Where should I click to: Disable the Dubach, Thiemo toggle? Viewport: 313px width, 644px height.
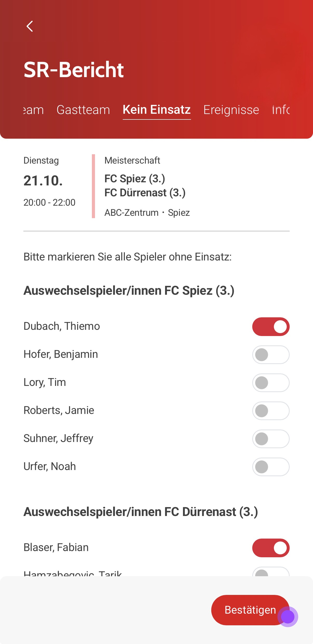click(x=271, y=326)
